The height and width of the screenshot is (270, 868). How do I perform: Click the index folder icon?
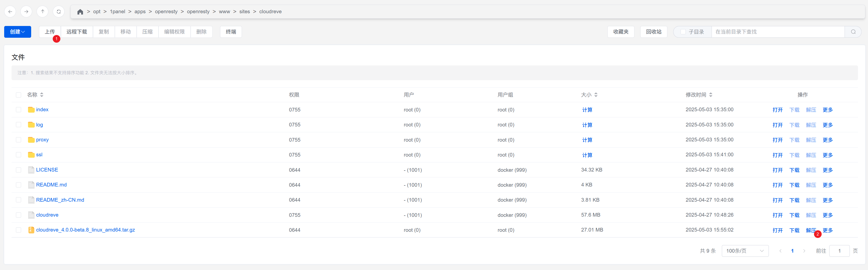[x=31, y=110]
